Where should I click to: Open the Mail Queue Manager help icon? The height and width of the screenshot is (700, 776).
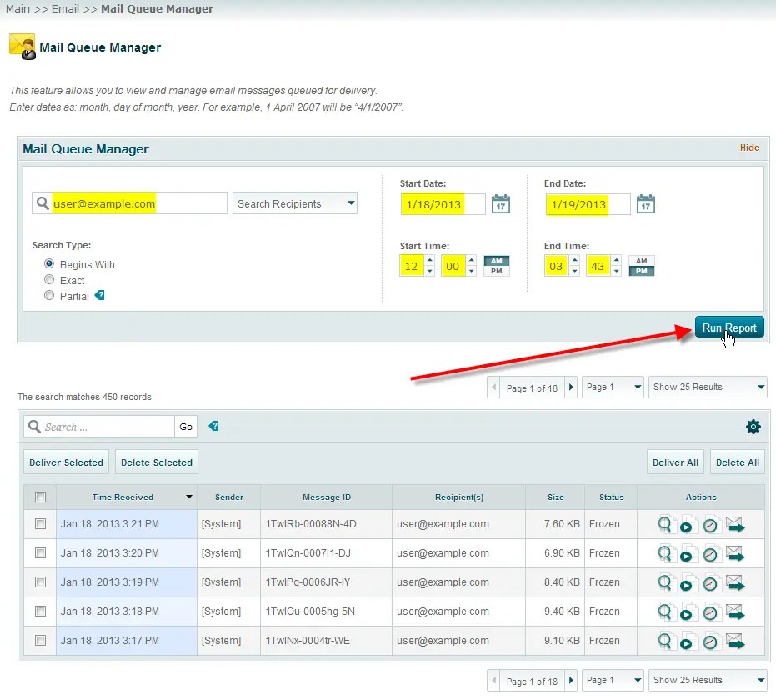point(214,426)
